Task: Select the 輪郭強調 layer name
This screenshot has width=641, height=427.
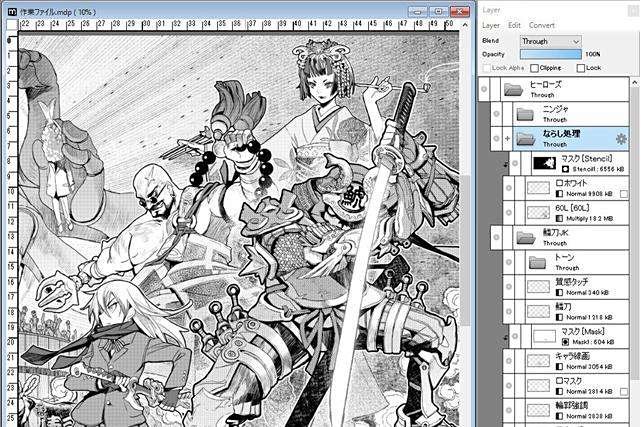Action: point(572,405)
